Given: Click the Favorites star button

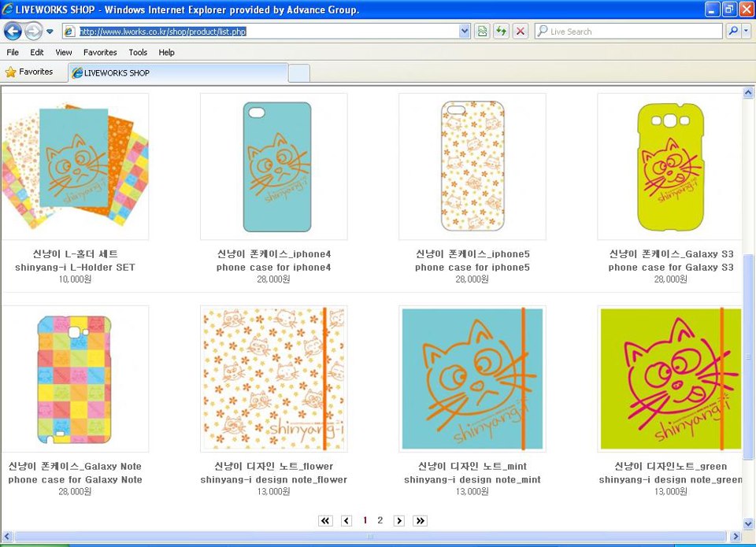Looking at the screenshot, I should pyautogui.click(x=29, y=72).
